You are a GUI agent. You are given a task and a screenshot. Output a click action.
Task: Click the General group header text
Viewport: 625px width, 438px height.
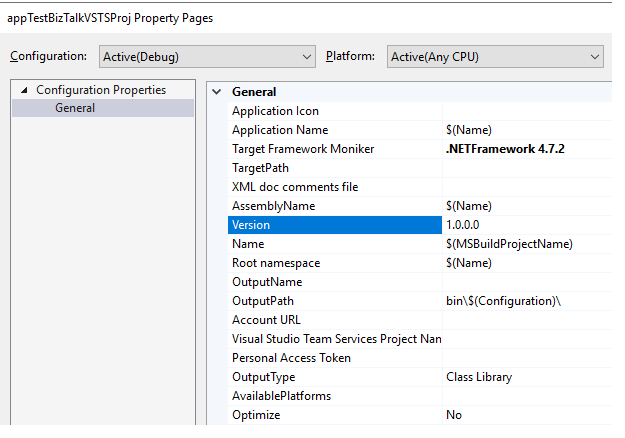pos(254,92)
